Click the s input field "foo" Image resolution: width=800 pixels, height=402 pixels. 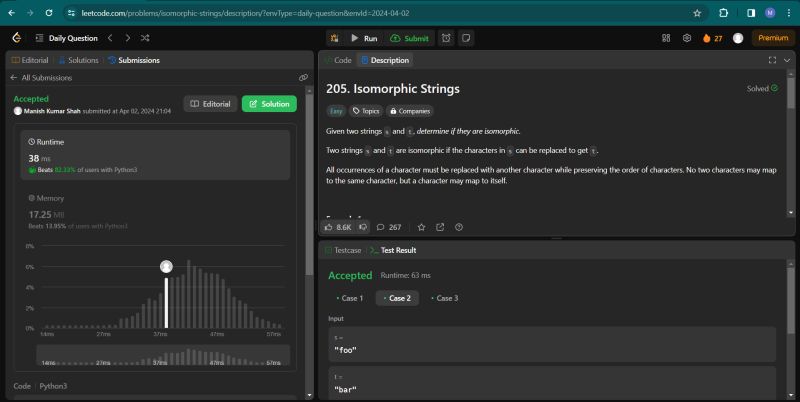tap(552, 344)
